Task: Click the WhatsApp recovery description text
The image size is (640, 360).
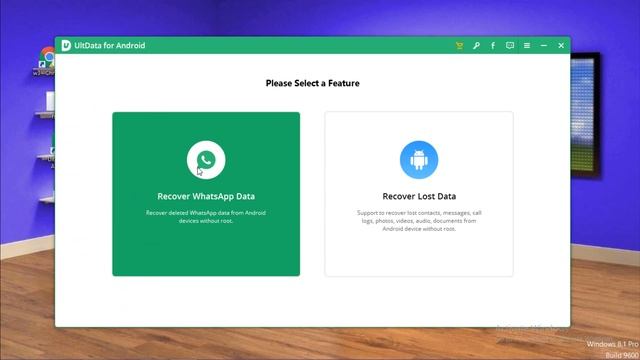Action: coord(206,217)
